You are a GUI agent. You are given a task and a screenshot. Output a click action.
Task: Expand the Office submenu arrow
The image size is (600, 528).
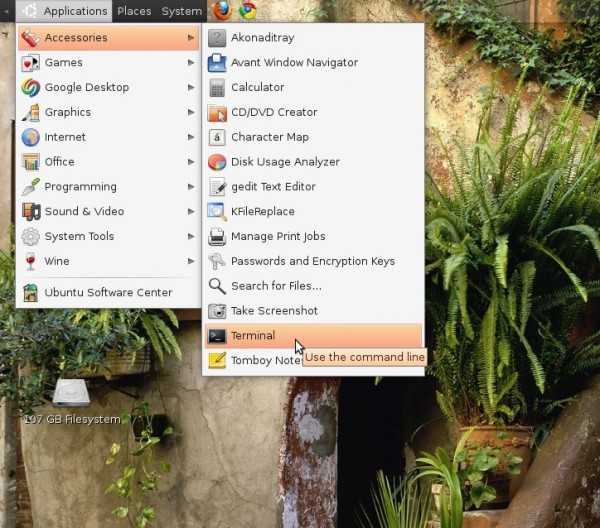[x=191, y=162]
